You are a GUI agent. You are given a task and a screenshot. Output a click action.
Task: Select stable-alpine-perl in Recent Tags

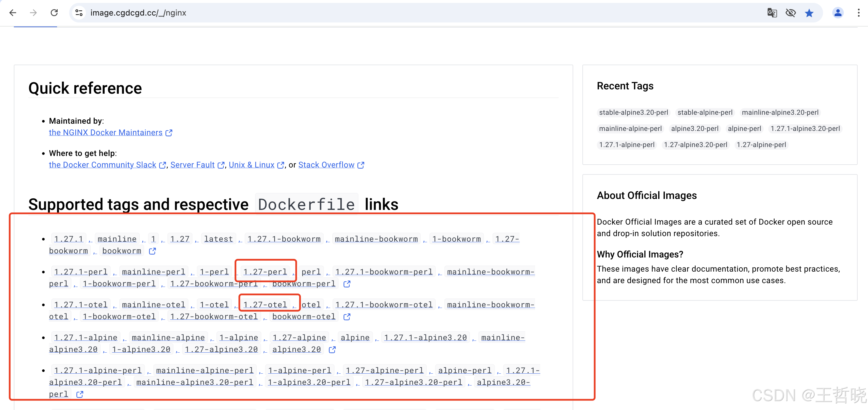click(705, 112)
